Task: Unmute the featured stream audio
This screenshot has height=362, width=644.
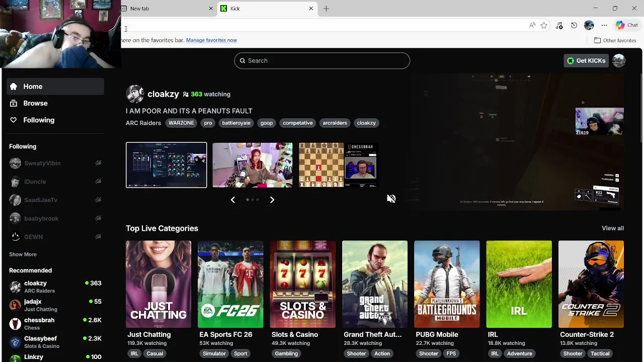Action: [391, 199]
